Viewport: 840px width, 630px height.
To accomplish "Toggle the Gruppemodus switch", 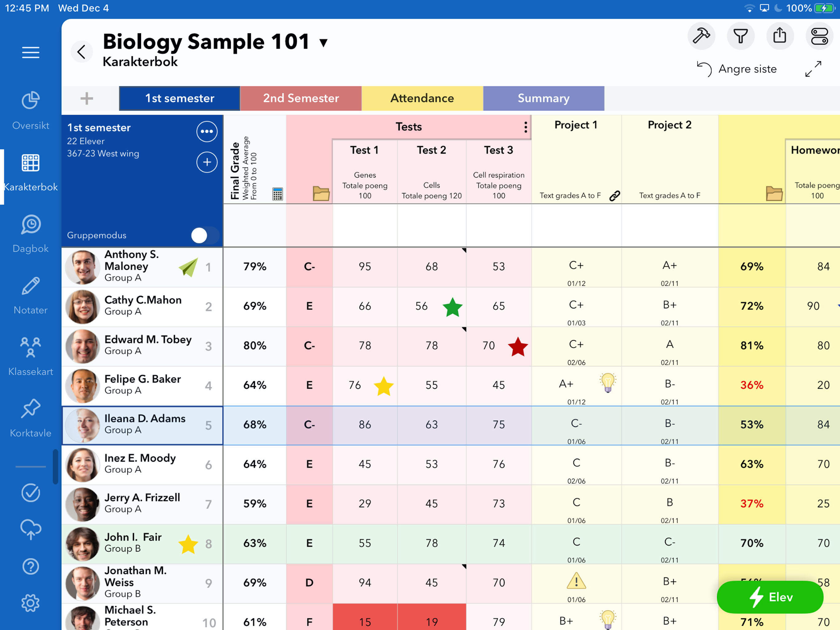I will (x=205, y=235).
